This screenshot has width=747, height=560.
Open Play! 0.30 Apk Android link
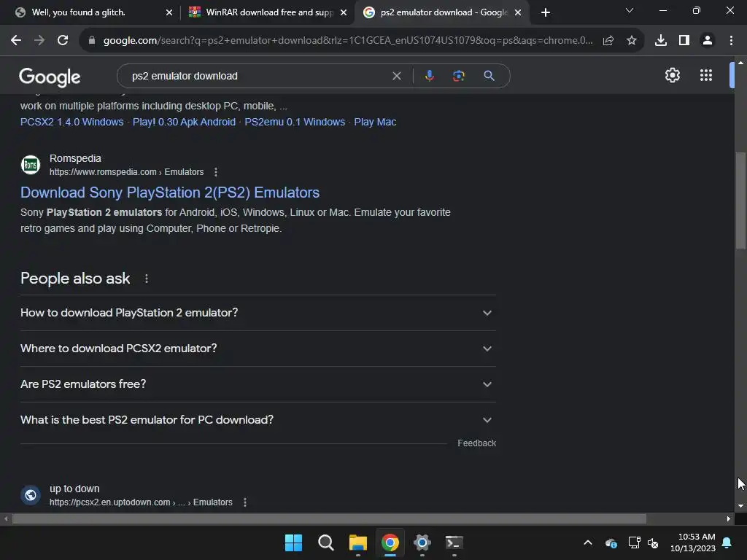[184, 122]
